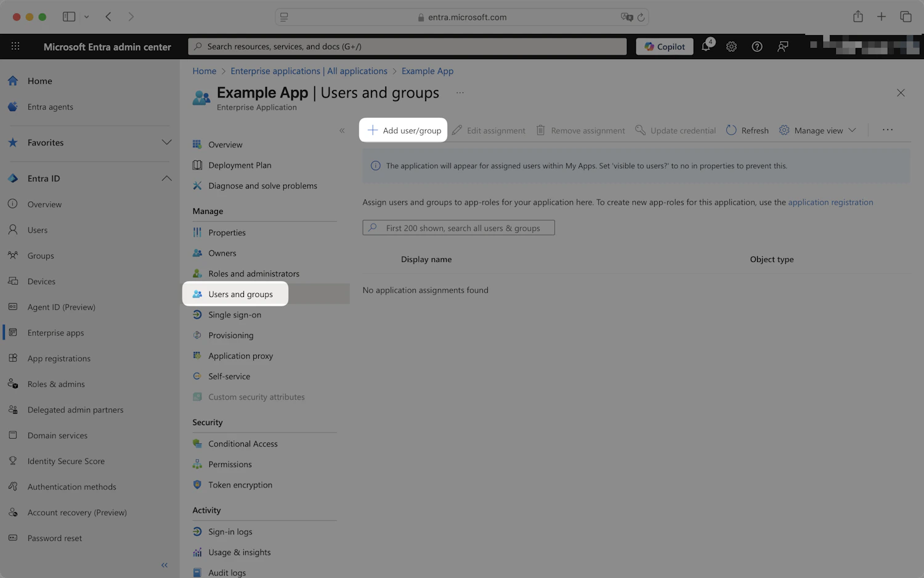Click the Edit assignment pencil button
This screenshot has height=578, width=924.
[488, 131]
